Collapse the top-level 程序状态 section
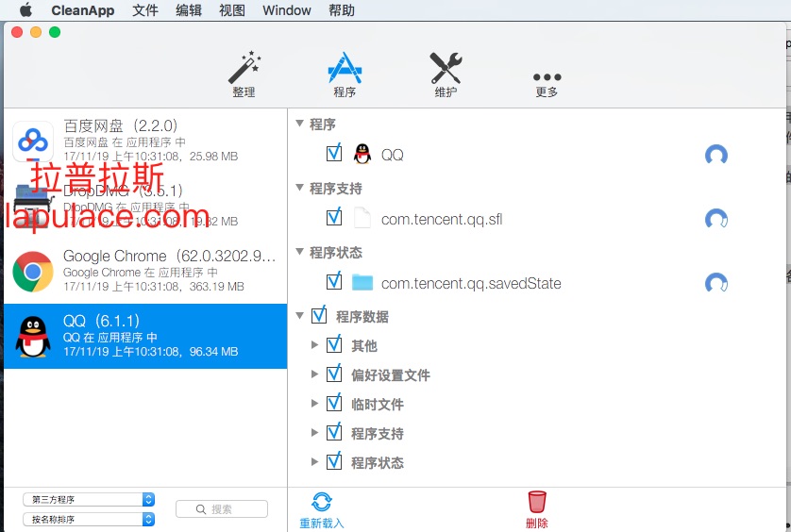 (x=299, y=251)
